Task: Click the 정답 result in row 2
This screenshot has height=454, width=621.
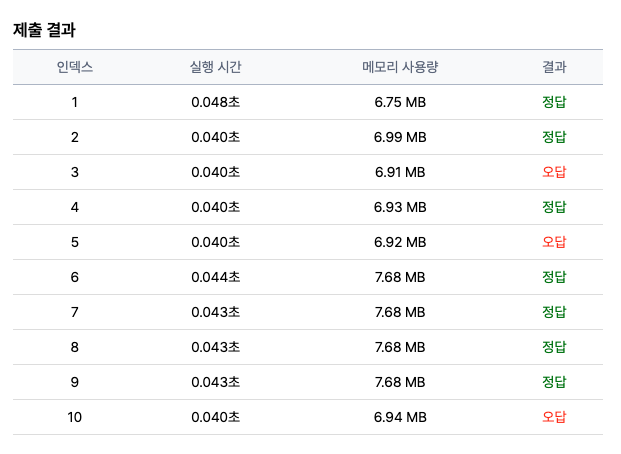Action: click(554, 137)
